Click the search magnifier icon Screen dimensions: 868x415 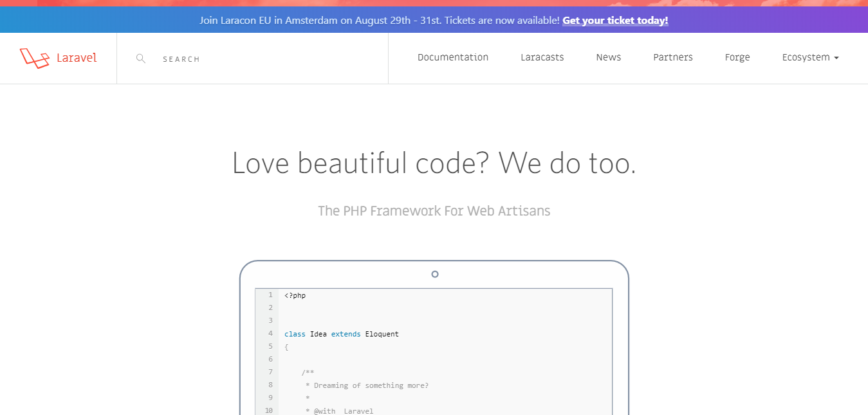141,59
